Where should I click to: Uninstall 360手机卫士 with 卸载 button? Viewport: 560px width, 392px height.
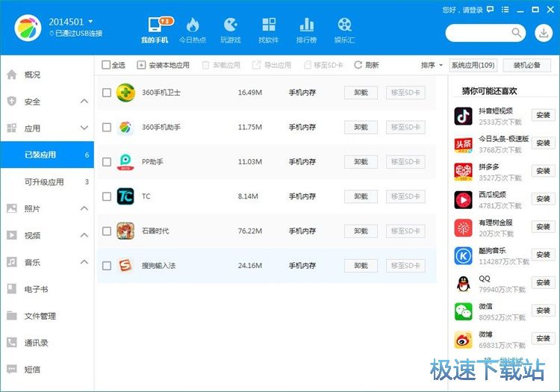coord(361,93)
